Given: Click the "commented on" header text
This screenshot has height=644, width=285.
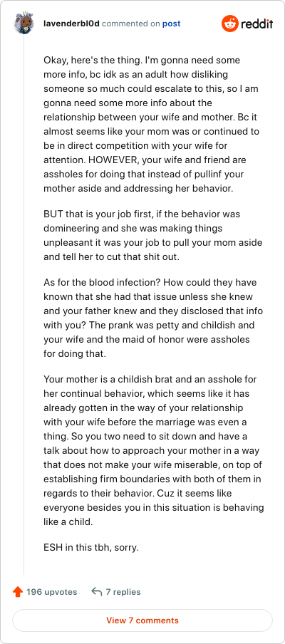Looking at the screenshot, I should [x=131, y=24].
